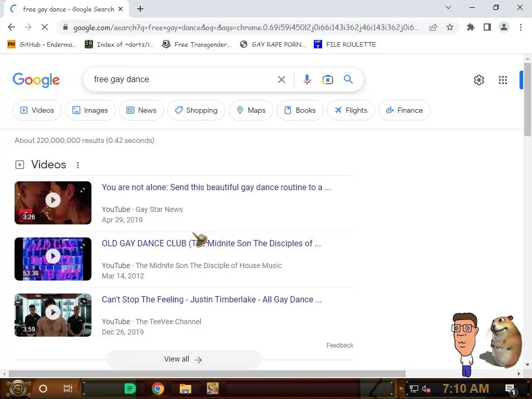Click the address bar URL
Image resolution: width=532 pixels, height=399 pixels.
246,28
